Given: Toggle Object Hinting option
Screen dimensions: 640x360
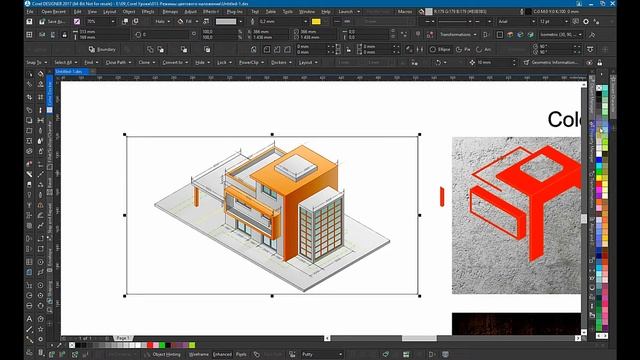Looking at the screenshot, I should tap(162, 354).
